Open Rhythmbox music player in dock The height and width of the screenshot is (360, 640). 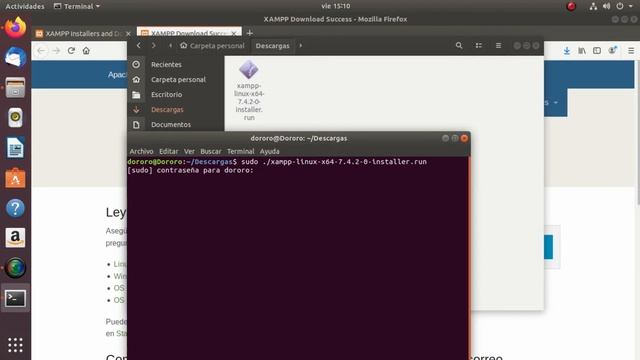[15, 118]
